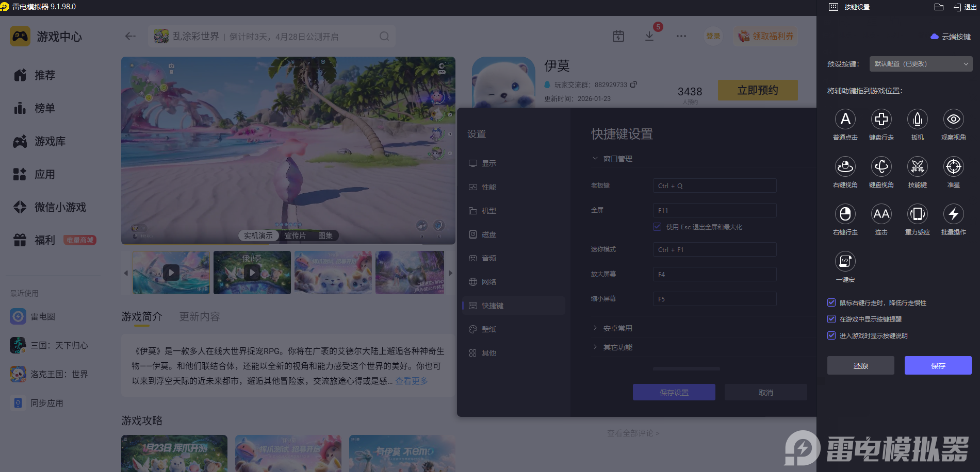Open 游戏库 in the sidebar
Image resolution: width=980 pixels, height=472 pixels.
click(40, 141)
